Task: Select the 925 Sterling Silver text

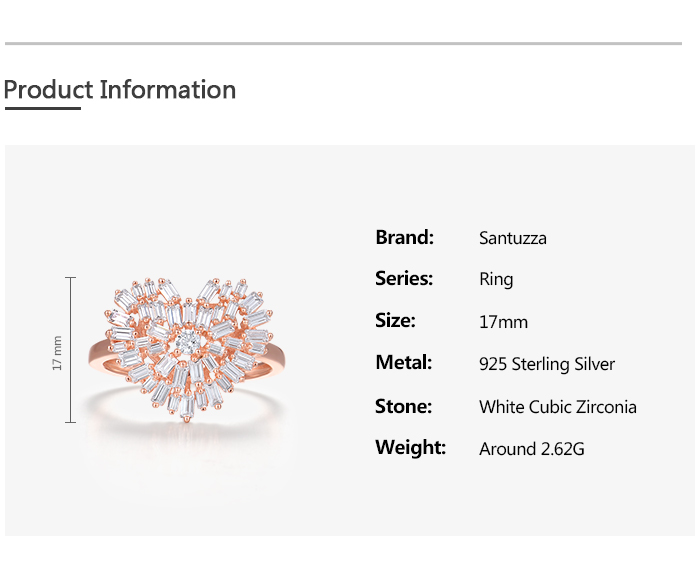Action: tap(547, 364)
